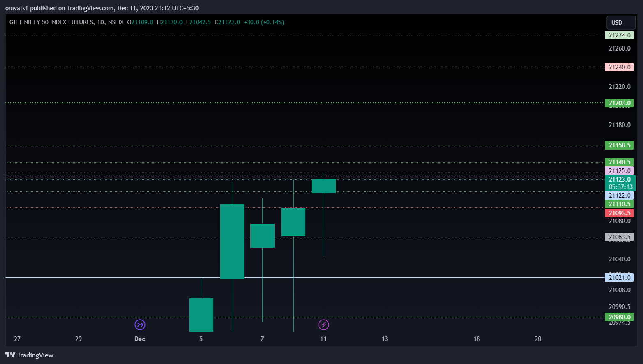Click the omvats1 published header text
This screenshot has width=643, height=364.
click(102, 8)
